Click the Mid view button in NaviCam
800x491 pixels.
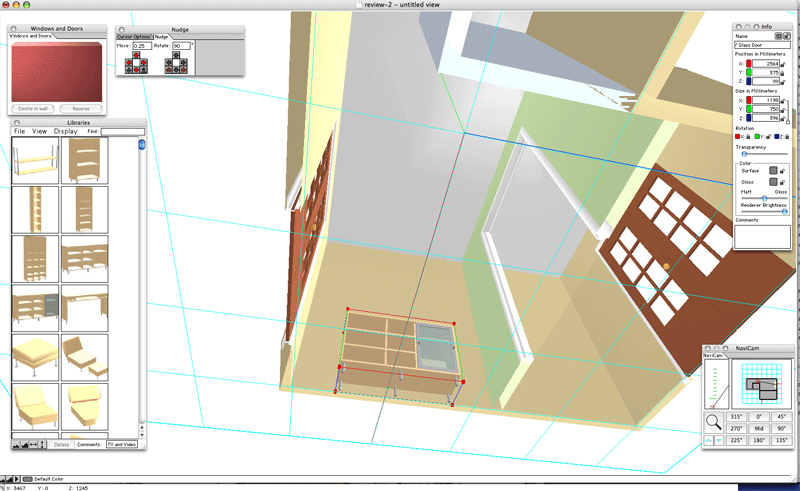(761, 427)
